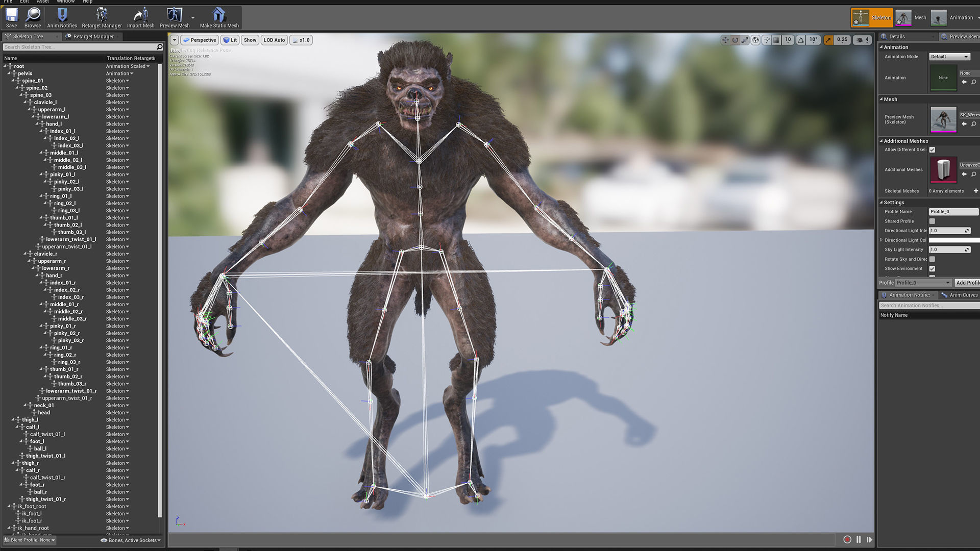
Task: Click the surface snapping icon
Action: 767,40
